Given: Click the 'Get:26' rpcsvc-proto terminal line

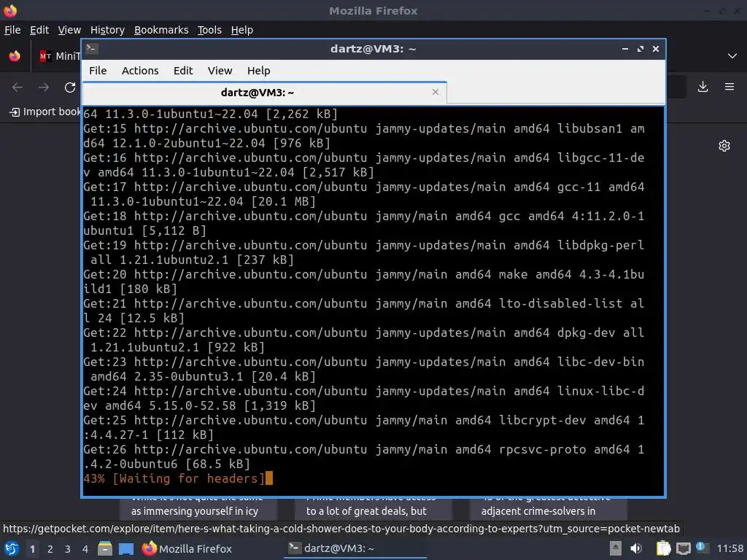Looking at the screenshot, I should pyautogui.click(x=363, y=456).
